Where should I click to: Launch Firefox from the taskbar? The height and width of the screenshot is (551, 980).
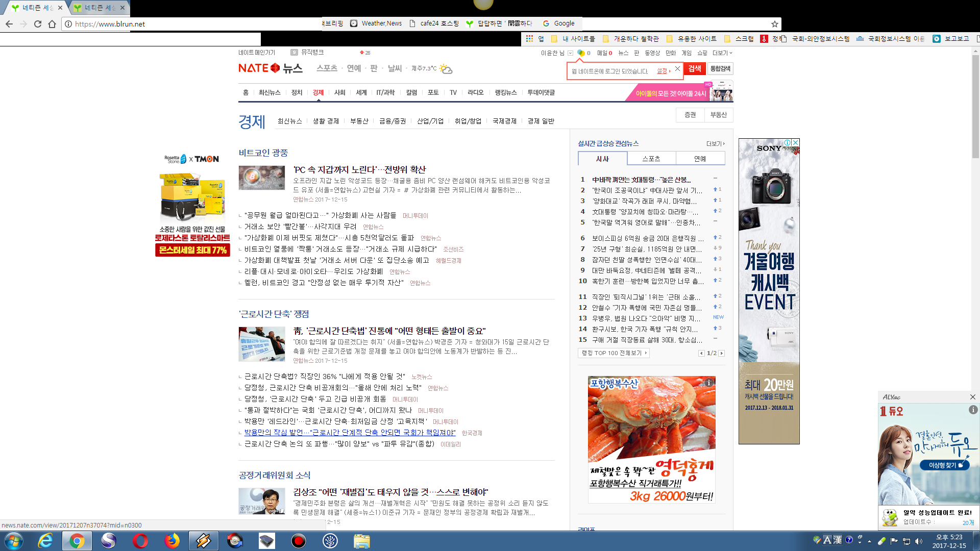[x=172, y=541]
